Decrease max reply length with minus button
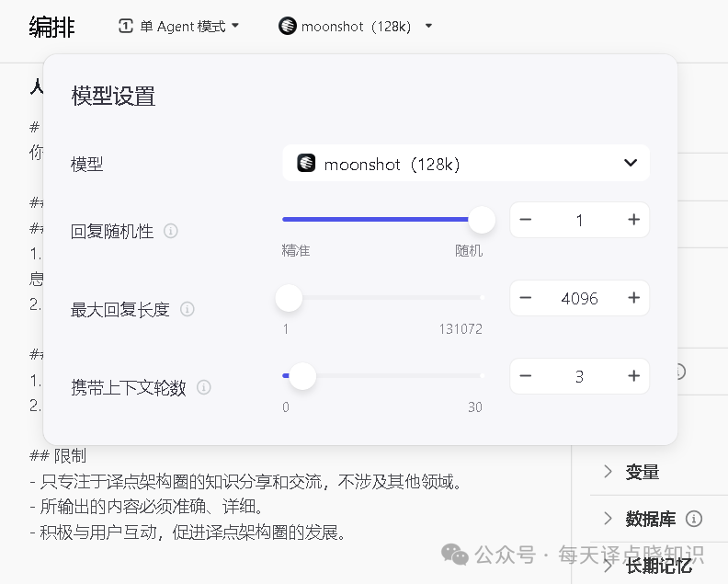 click(x=526, y=298)
